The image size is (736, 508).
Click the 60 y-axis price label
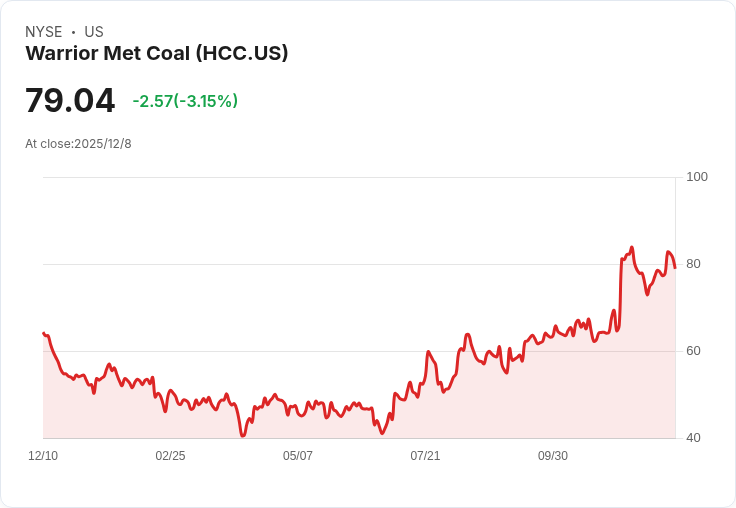tap(694, 351)
